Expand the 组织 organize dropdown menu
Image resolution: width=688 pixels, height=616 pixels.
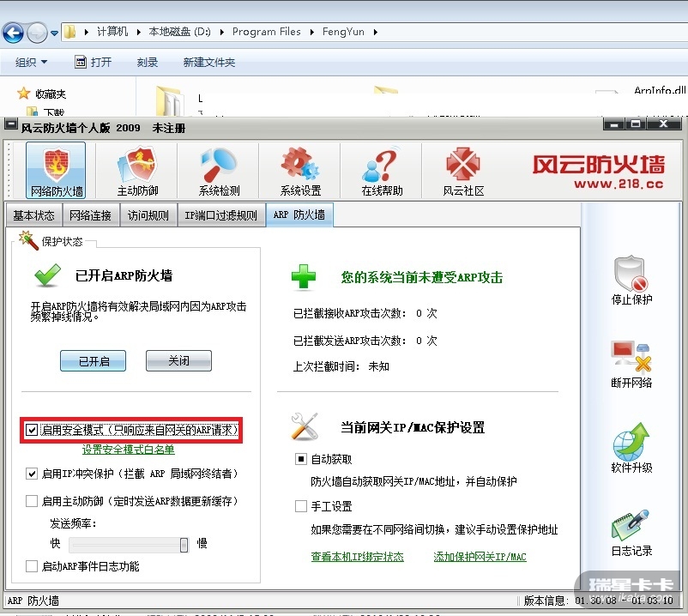click(x=31, y=63)
